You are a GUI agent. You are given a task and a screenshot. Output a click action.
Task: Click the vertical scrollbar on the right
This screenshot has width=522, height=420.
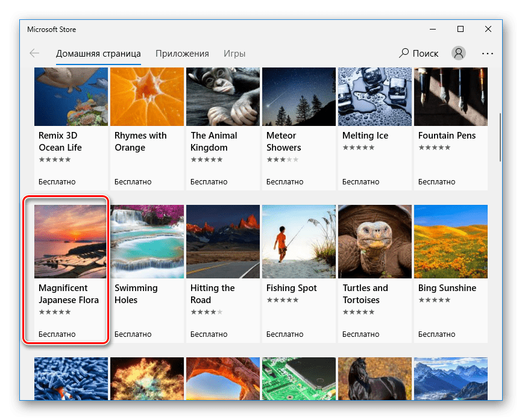coord(500,136)
